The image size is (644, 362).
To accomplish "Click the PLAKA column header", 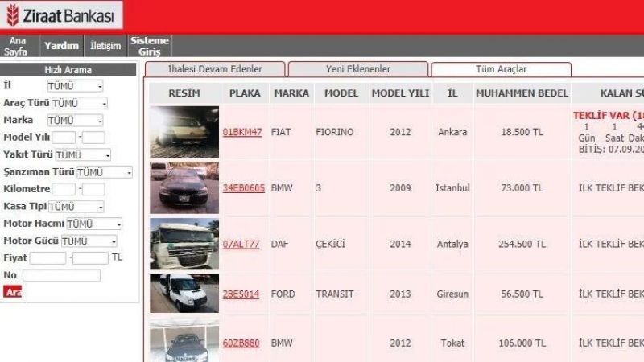I will click(x=245, y=93).
